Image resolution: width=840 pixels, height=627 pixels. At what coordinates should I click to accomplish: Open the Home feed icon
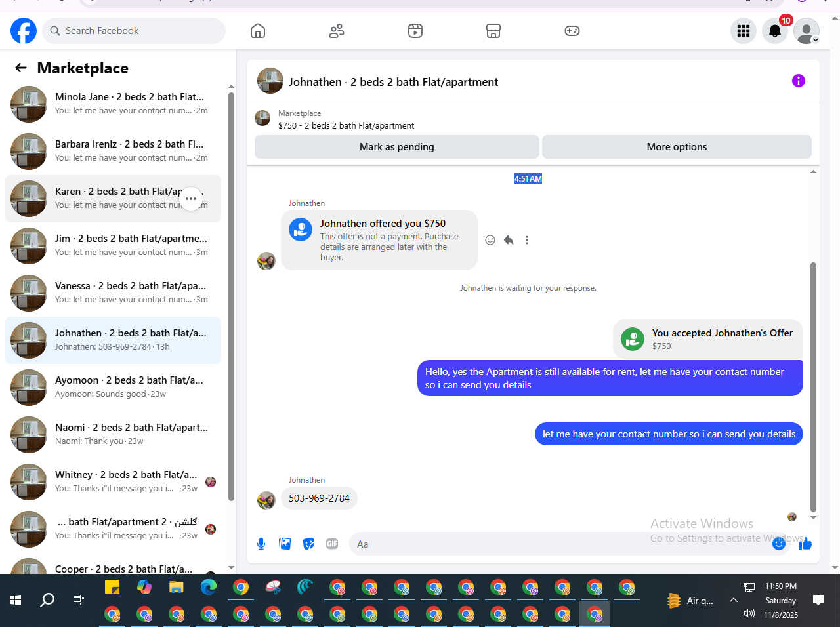pos(258,31)
